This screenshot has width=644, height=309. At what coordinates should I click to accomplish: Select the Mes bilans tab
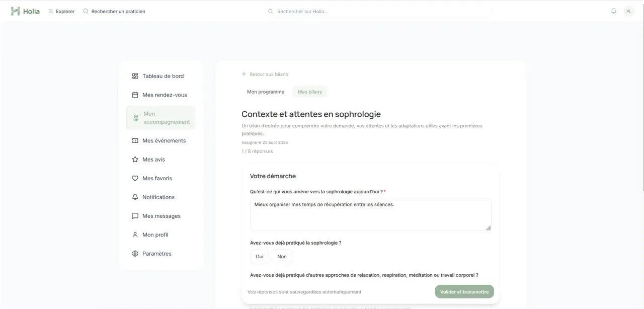pyautogui.click(x=310, y=92)
